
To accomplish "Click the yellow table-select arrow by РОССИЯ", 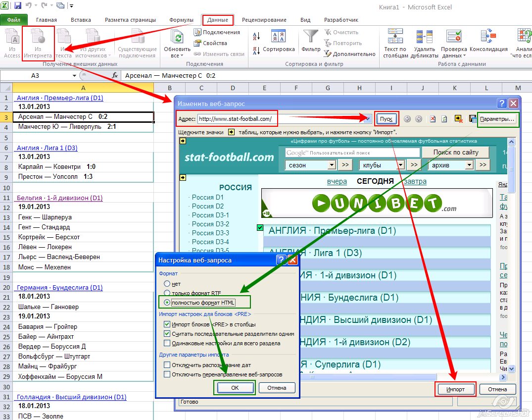I will pos(183,177).
